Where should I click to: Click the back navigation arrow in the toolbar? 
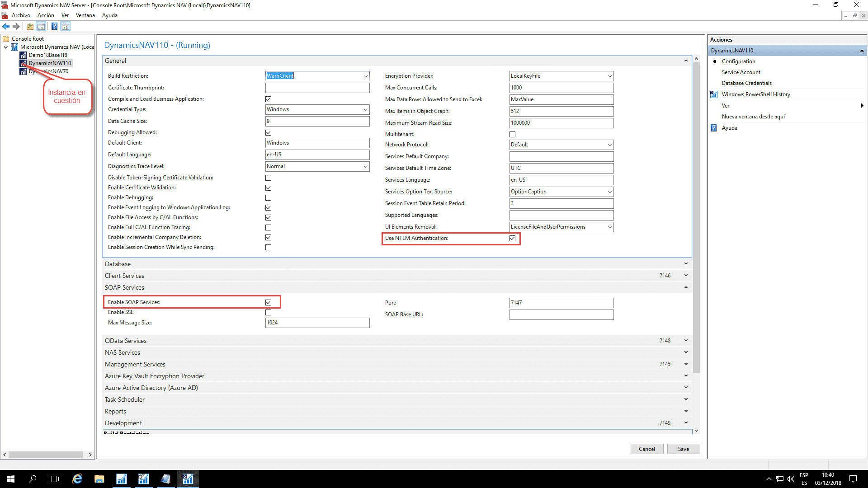[6, 26]
